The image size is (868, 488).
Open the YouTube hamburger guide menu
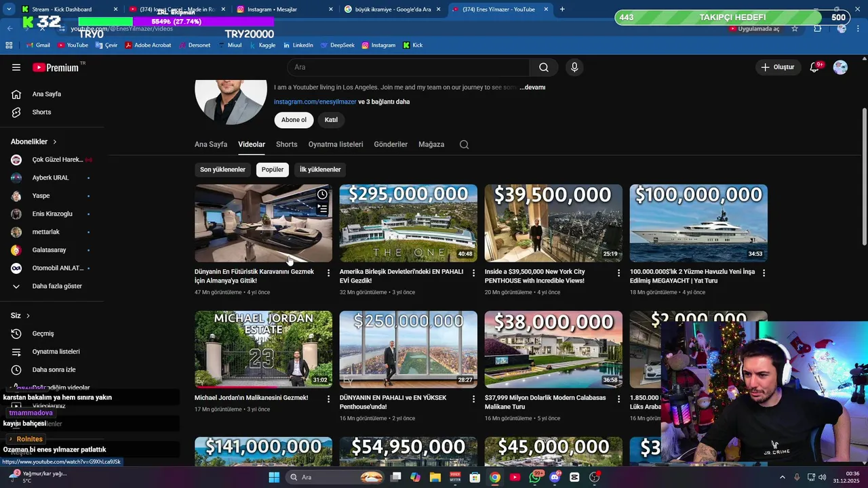coord(16,67)
